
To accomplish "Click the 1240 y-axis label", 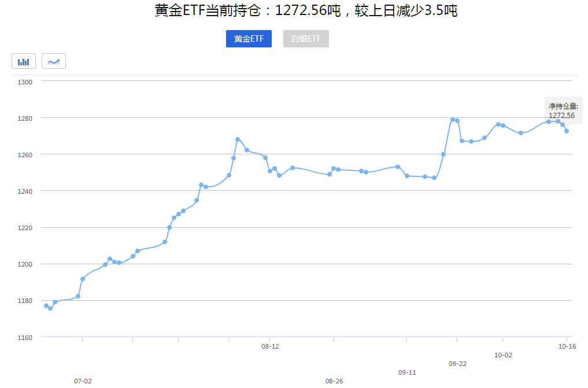I will click(x=25, y=191).
